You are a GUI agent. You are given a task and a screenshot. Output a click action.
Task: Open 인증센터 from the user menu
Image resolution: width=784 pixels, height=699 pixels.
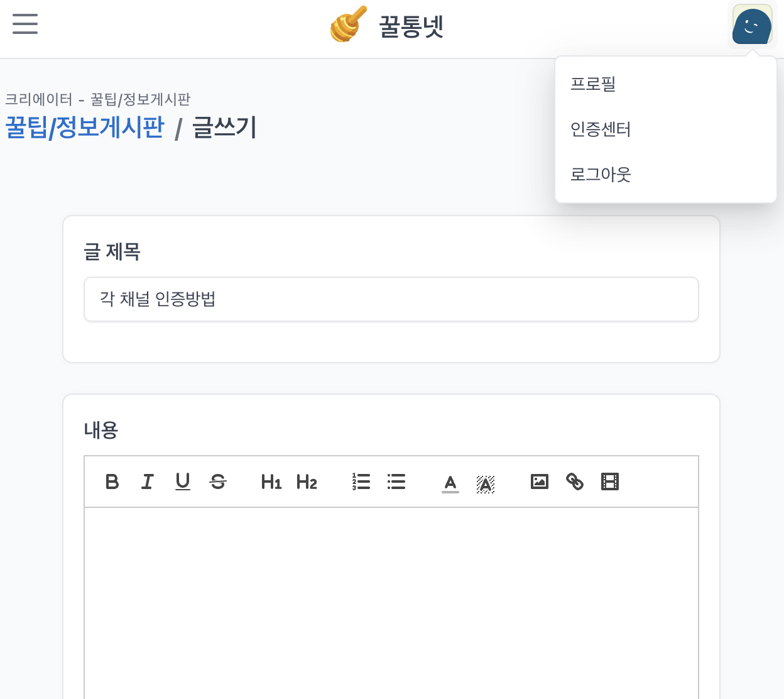[x=601, y=129]
